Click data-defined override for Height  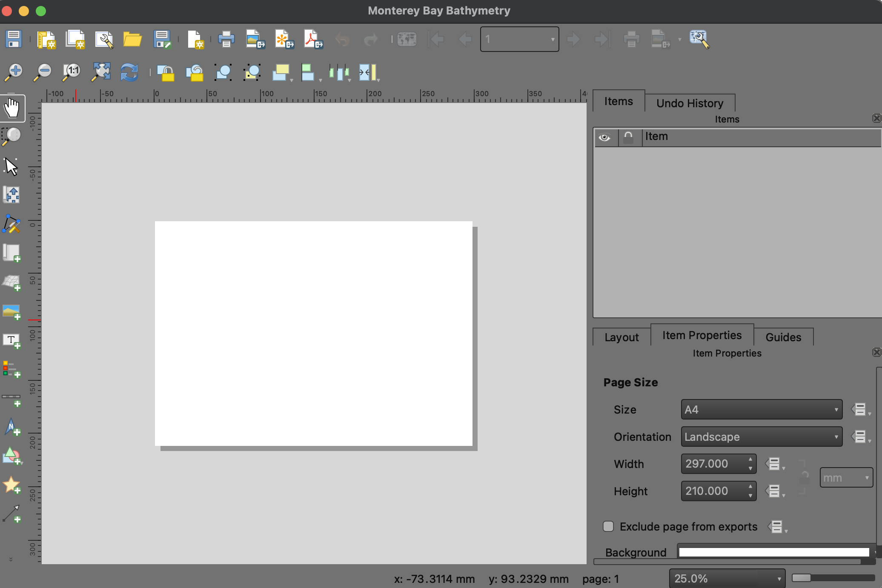click(775, 491)
